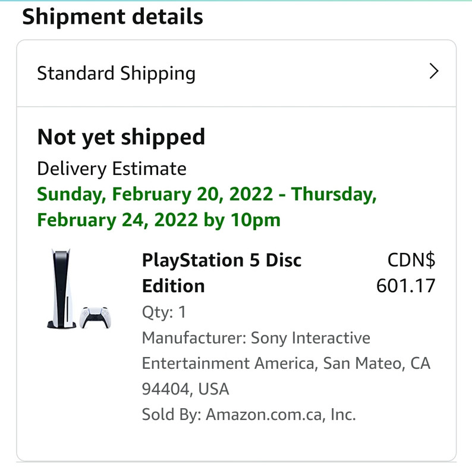472x476 pixels.
Task: Select the Not yet shipped status
Action: pos(121,137)
